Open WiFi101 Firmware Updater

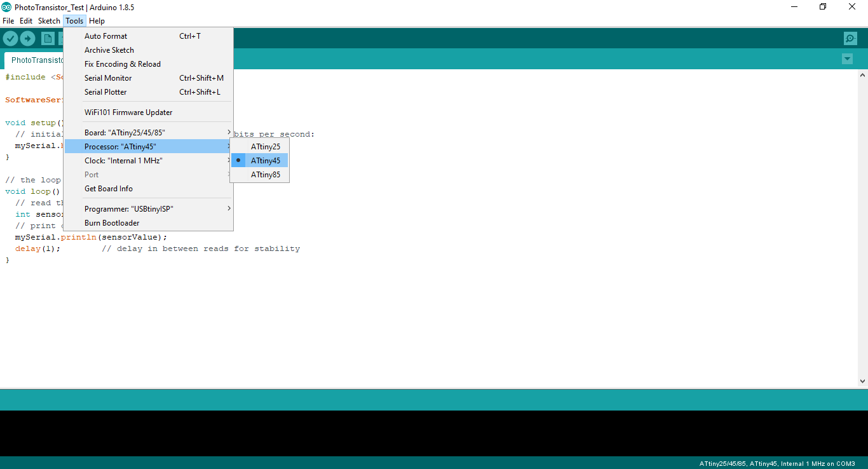click(x=149, y=112)
